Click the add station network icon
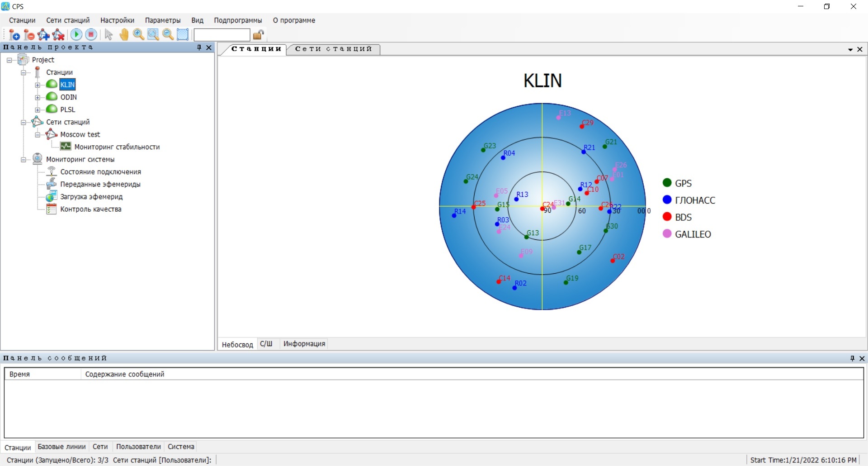 pos(44,35)
